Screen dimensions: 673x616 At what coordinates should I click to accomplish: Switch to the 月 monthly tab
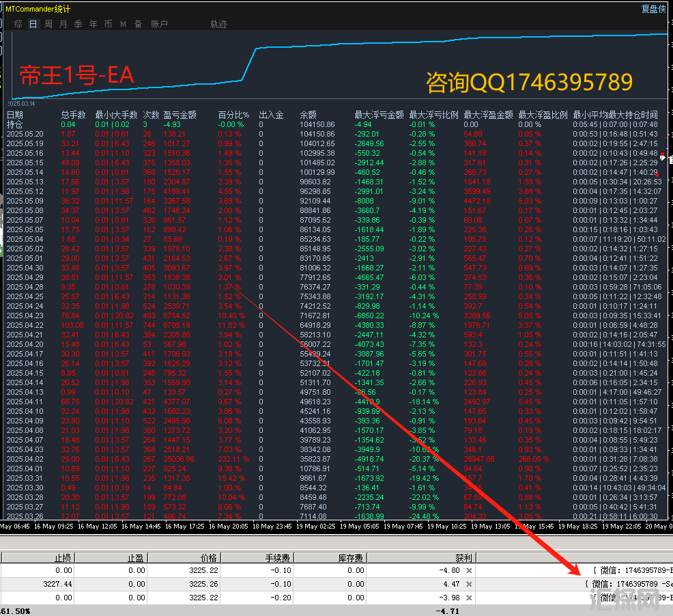click(x=63, y=24)
